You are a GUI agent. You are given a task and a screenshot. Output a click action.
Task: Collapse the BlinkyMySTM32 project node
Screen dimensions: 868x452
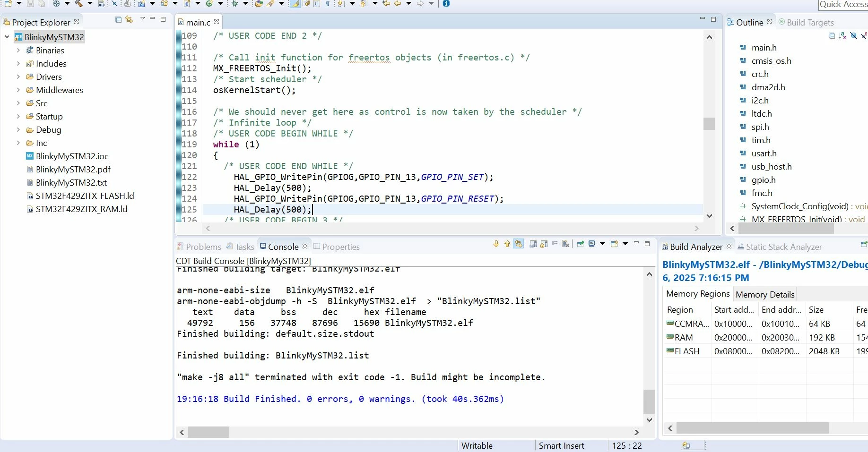pyautogui.click(x=7, y=37)
